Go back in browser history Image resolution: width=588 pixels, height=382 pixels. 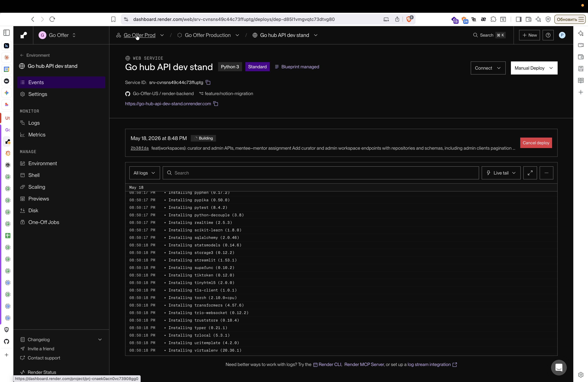pyautogui.click(x=33, y=19)
